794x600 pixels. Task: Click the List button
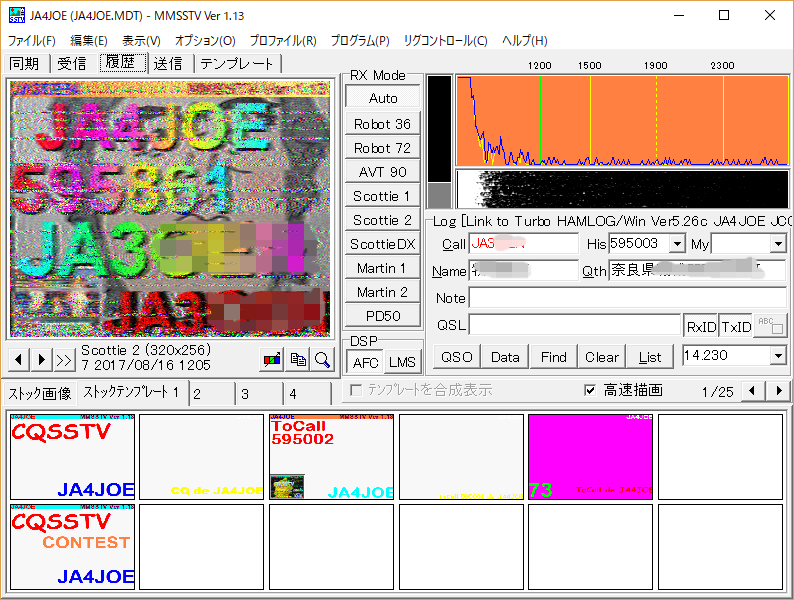[x=650, y=357]
